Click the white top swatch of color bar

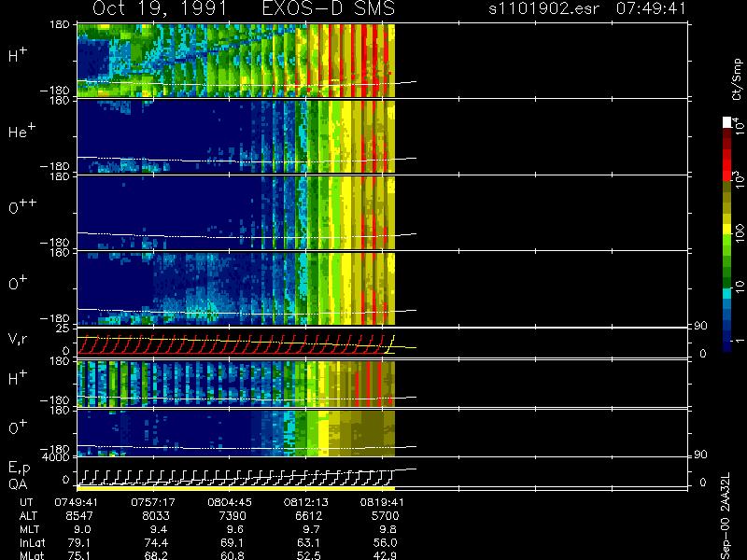pos(727,122)
